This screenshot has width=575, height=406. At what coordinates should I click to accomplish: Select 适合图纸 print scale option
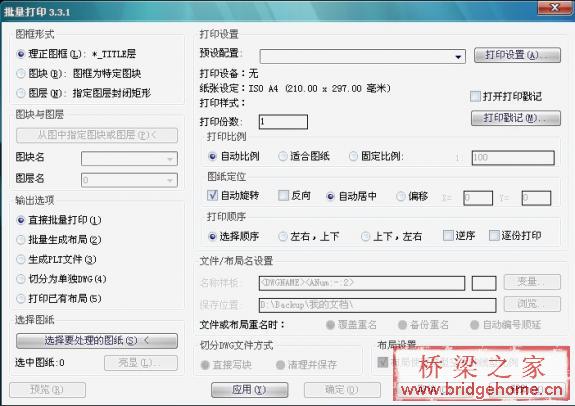click(x=283, y=157)
